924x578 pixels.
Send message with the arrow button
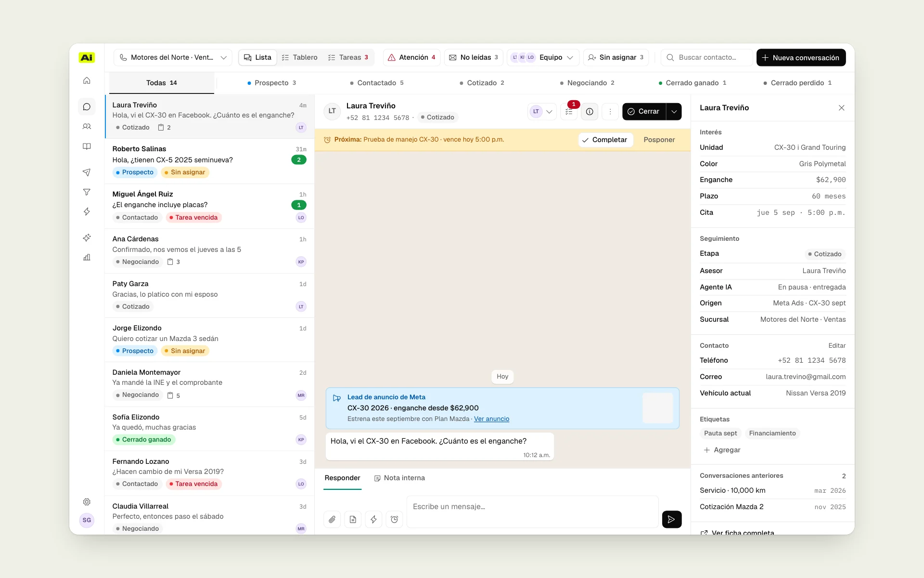671,519
